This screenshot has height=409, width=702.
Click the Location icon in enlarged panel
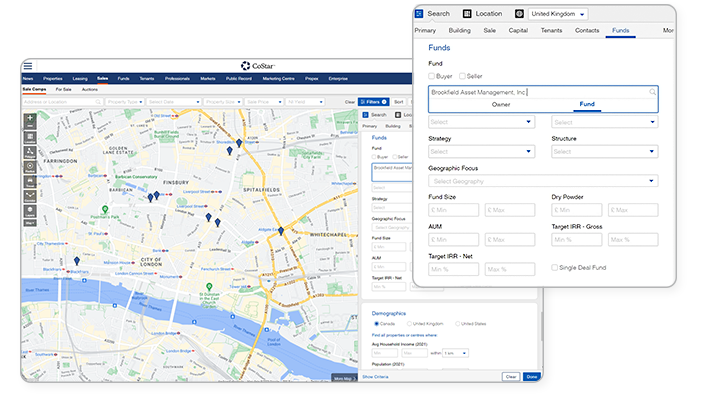click(x=467, y=14)
